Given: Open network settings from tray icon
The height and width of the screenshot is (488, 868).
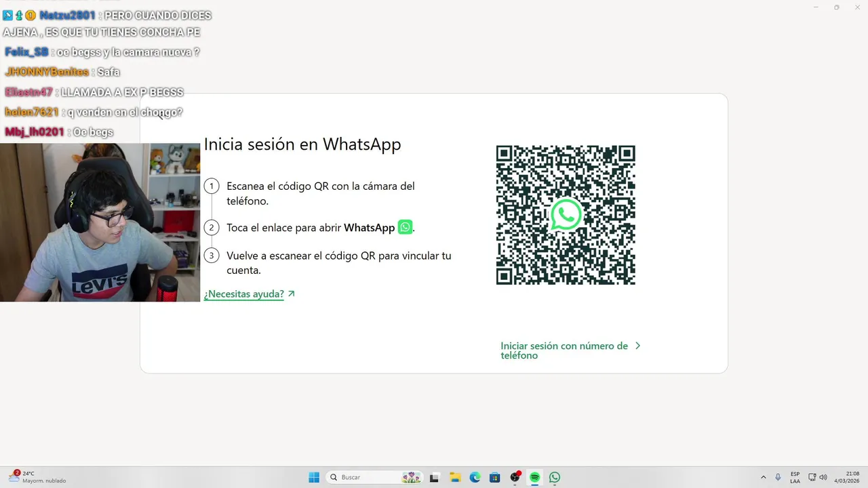Looking at the screenshot, I should 812,477.
